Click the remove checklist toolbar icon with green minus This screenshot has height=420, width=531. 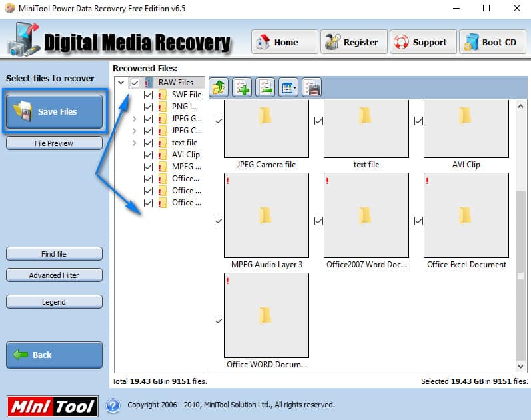pyautogui.click(x=265, y=87)
